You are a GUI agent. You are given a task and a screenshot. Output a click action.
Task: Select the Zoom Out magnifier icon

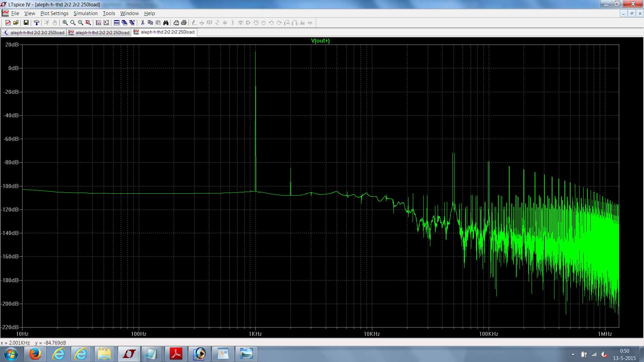point(80,23)
